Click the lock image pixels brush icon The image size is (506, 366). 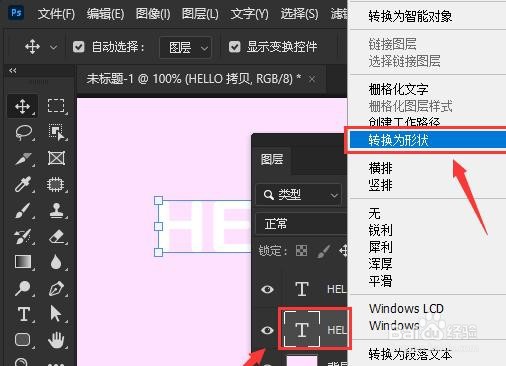323,251
